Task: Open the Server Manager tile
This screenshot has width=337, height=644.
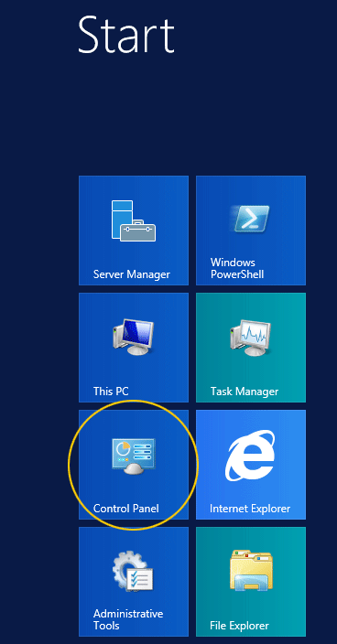Action: tap(134, 231)
